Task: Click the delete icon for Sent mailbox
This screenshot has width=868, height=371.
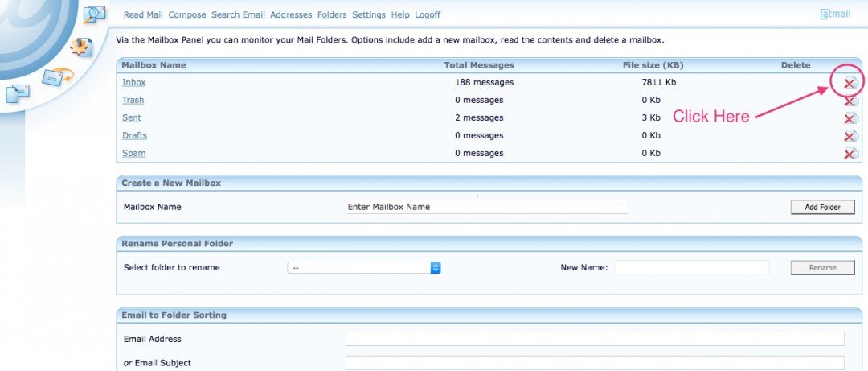Action: pos(850,118)
